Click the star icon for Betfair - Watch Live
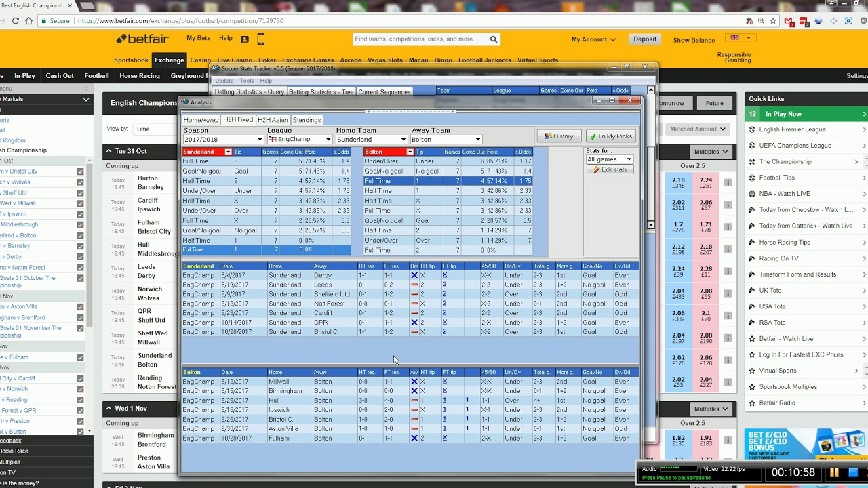 pyautogui.click(x=752, y=339)
